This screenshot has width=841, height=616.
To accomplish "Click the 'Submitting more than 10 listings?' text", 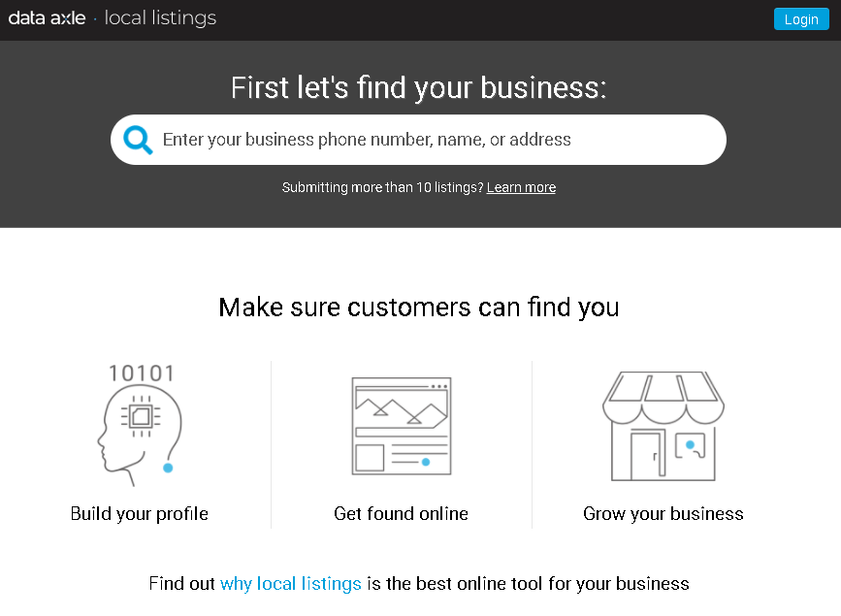I will click(382, 187).
